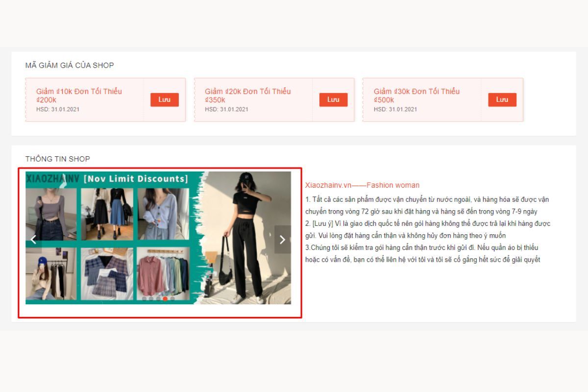The image size is (588, 392).
Task: Click the XIAOZHAINV logo in banner
Action: pyautogui.click(x=52, y=178)
